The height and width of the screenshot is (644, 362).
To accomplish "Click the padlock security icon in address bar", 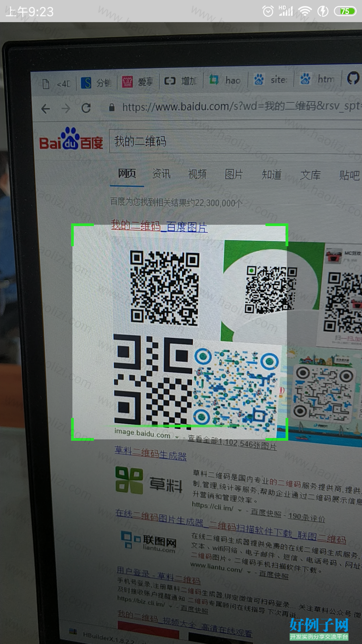I will pos(112,107).
